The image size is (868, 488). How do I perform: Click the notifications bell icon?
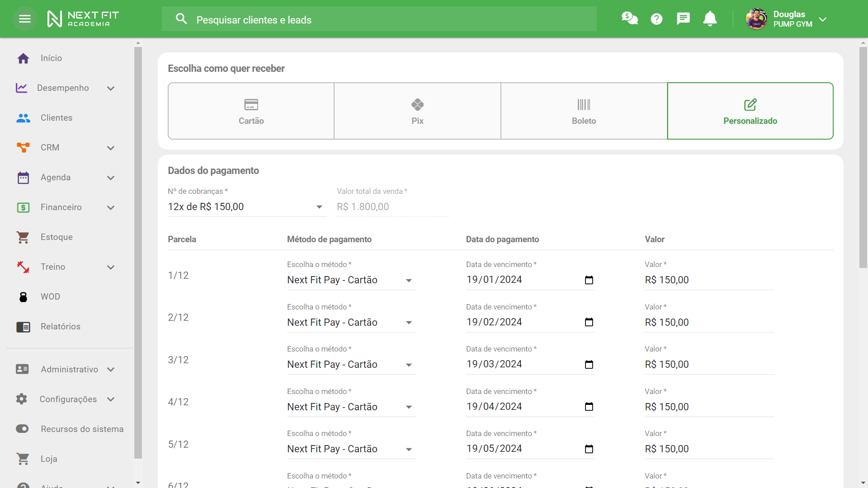[710, 19]
